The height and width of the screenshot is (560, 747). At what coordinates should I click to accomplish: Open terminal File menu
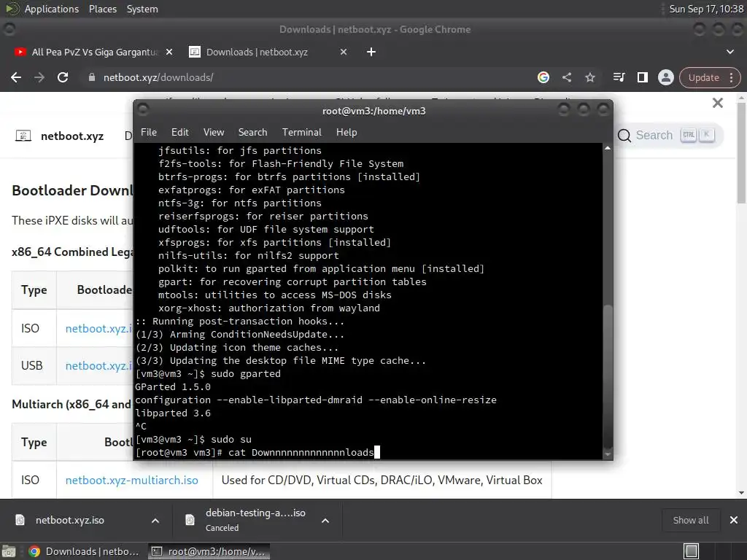tap(149, 133)
